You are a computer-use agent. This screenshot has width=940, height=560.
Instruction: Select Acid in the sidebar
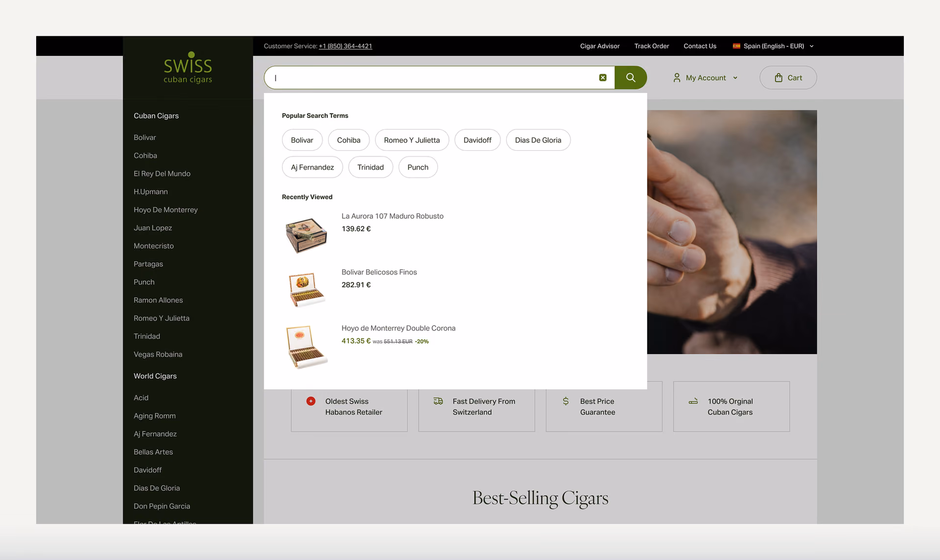pyautogui.click(x=141, y=398)
